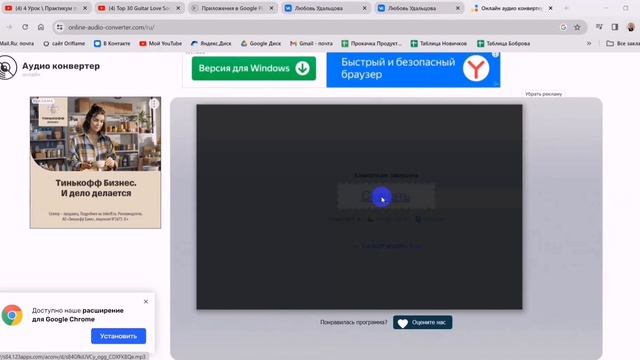Click the 'Скачать' download link
640x360 pixels.
pyautogui.click(x=385, y=196)
